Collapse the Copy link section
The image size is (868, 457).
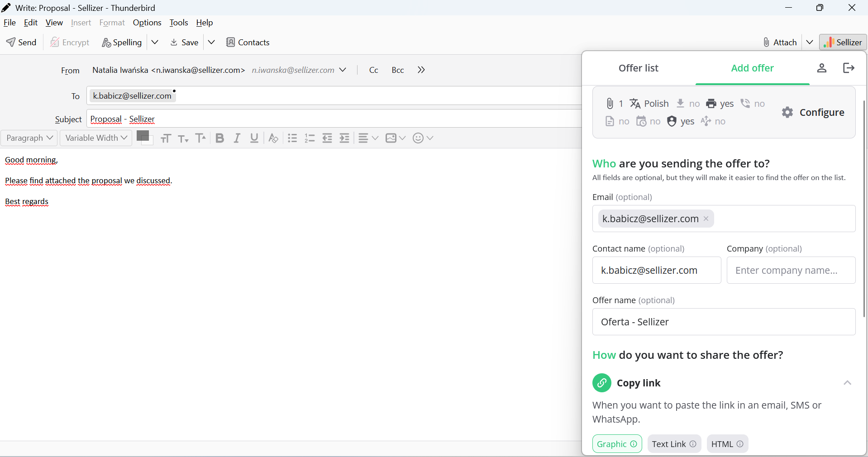pos(847,383)
